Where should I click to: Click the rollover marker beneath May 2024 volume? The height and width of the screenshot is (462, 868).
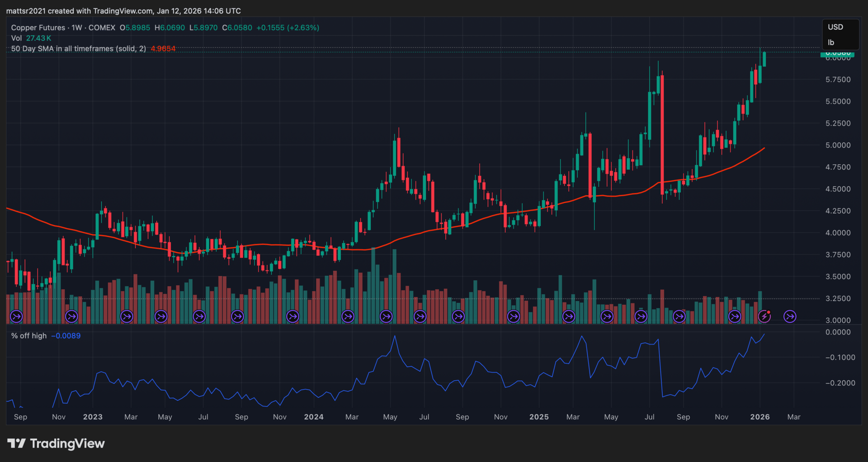(x=386, y=316)
